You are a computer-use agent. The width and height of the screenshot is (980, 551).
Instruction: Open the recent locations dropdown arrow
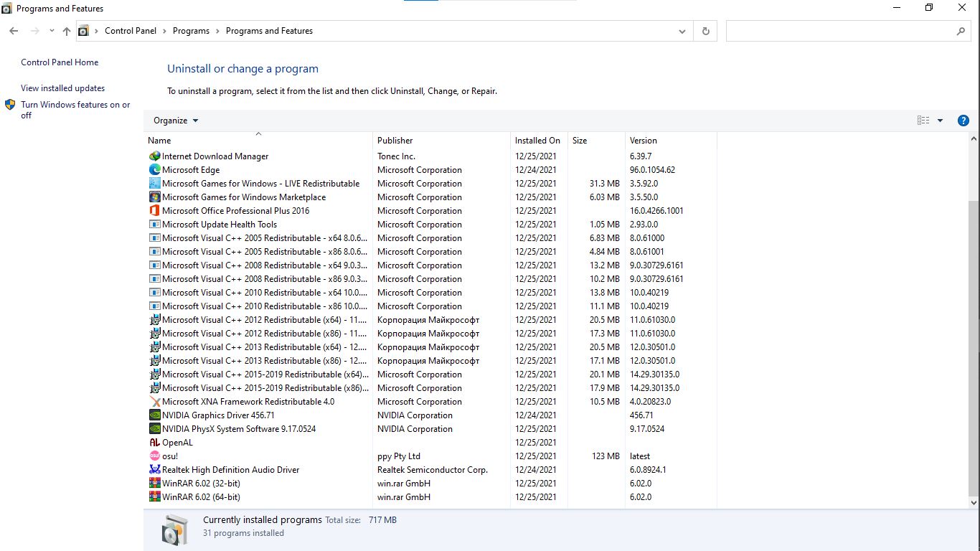click(x=52, y=31)
